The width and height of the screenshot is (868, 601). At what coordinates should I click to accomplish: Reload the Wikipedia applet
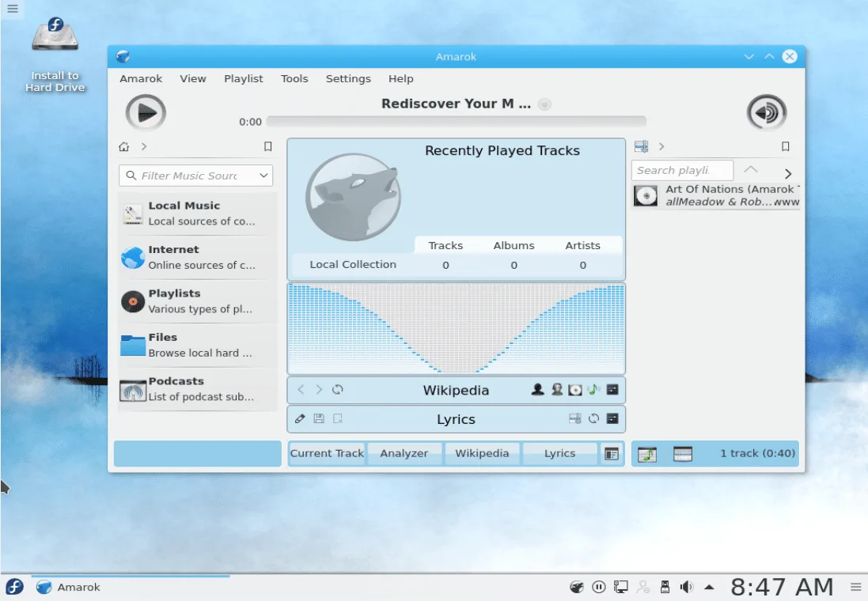coord(338,390)
